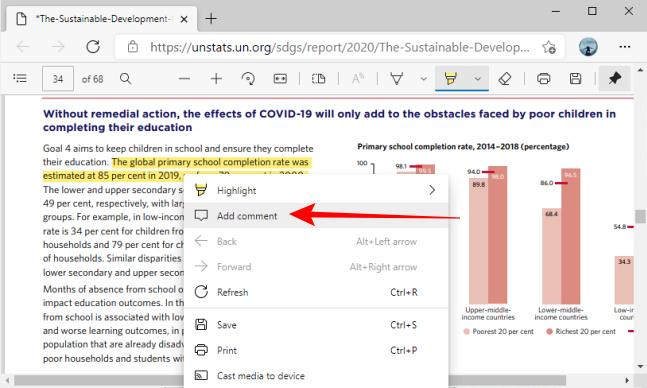Click the Save icon in the PDF toolbar
The image size is (647, 388).
click(575, 78)
